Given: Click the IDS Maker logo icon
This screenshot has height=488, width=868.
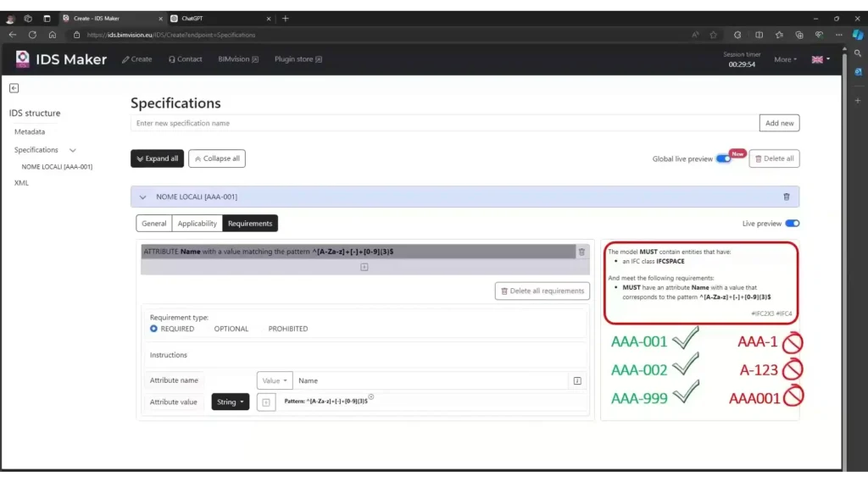Looking at the screenshot, I should click(23, 59).
